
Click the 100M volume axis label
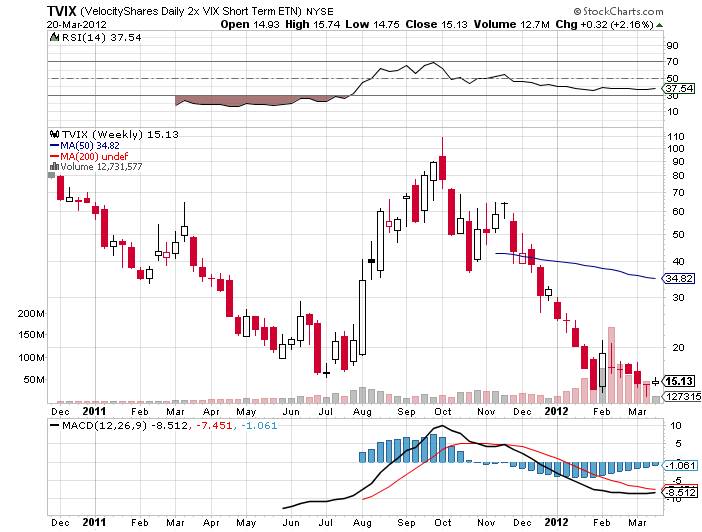coord(31,357)
